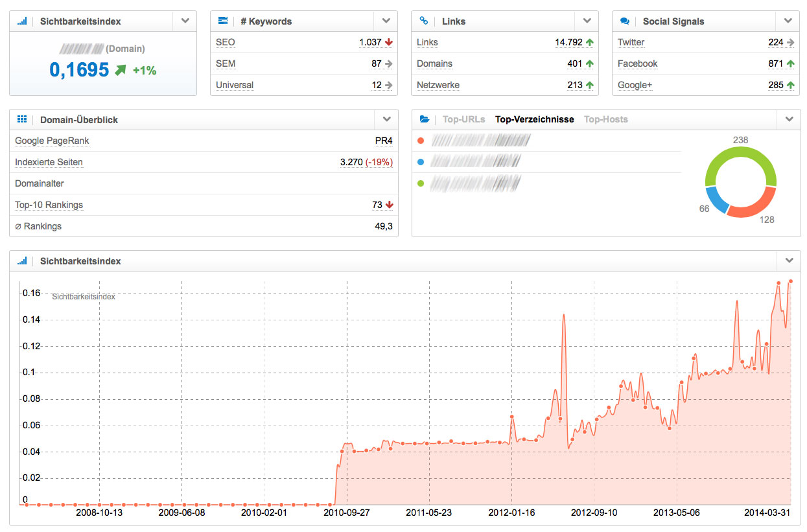807x532 pixels.
Task: Click the peak data point at 2014-03-31
Action: click(791, 281)
